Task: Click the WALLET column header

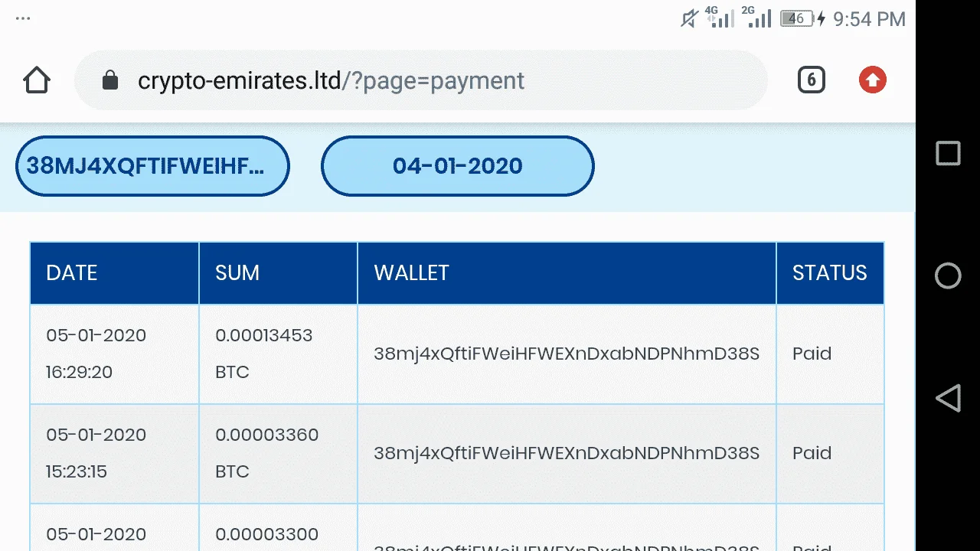Action: (x=567, y=273)
